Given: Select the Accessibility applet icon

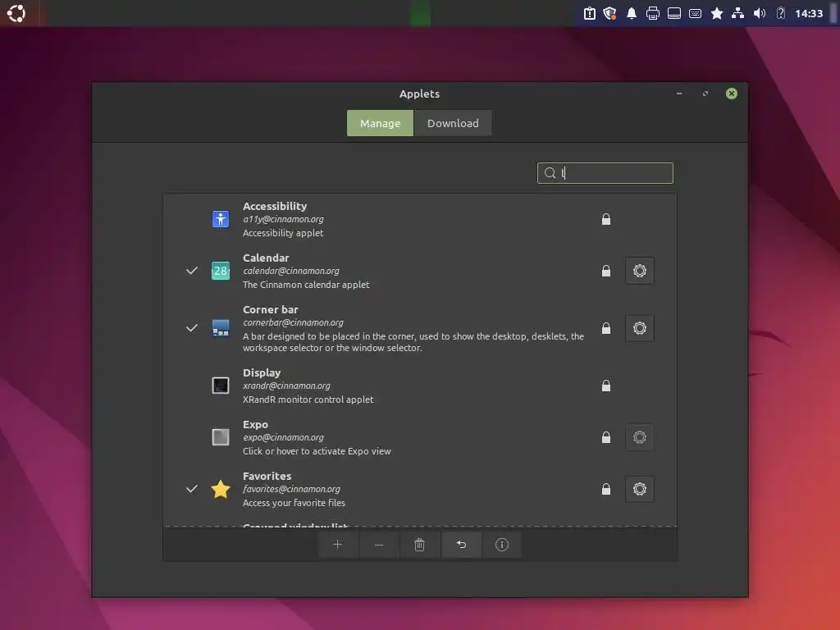Looking at the screenshot, I should 220,219.
